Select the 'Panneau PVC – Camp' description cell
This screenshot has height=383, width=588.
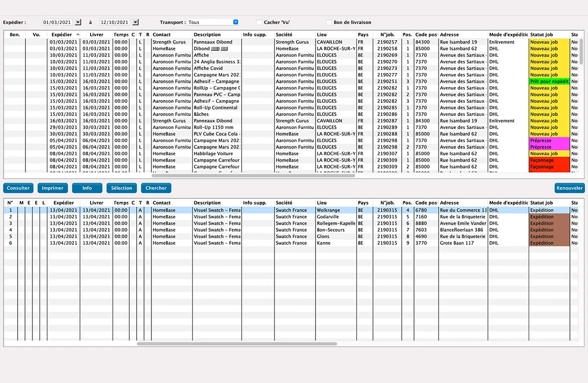tap(217, 95)
